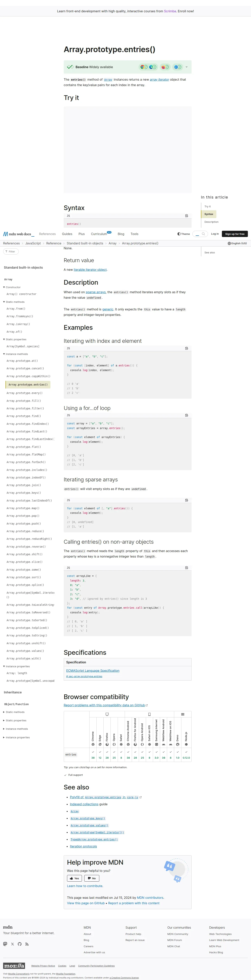Open the RSS feed footer icon
Viewport: 251px width, 980px height.
point(27,944)
